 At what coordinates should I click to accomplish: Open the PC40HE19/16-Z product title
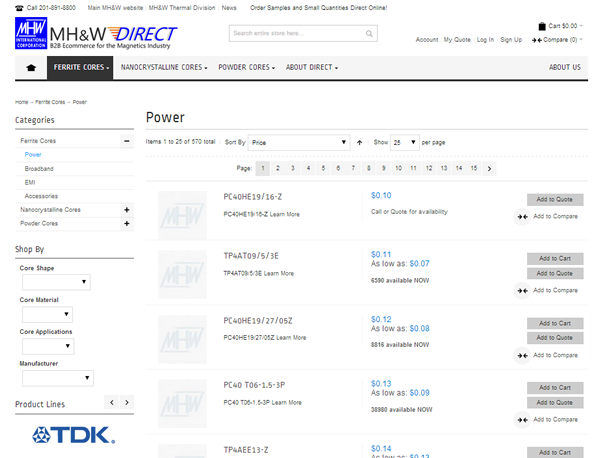pyautogui.click(x=253, y=197)
